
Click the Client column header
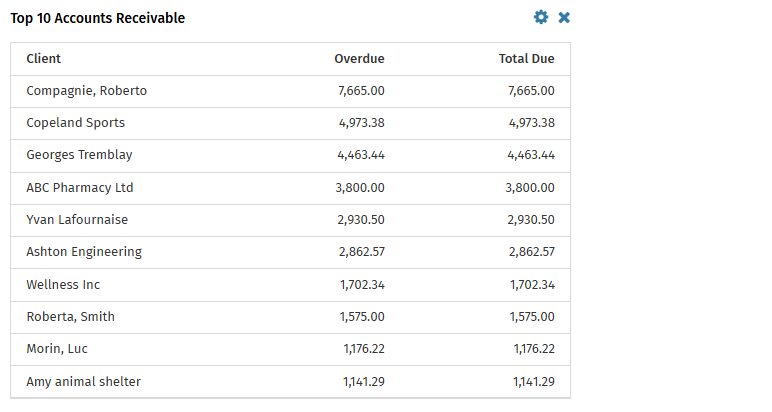(43, 59)
